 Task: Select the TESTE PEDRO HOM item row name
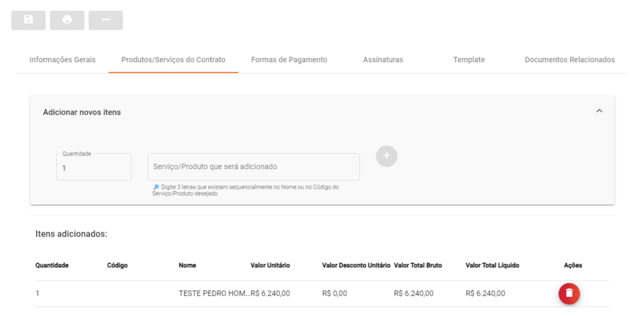click(x=214, y=293)
